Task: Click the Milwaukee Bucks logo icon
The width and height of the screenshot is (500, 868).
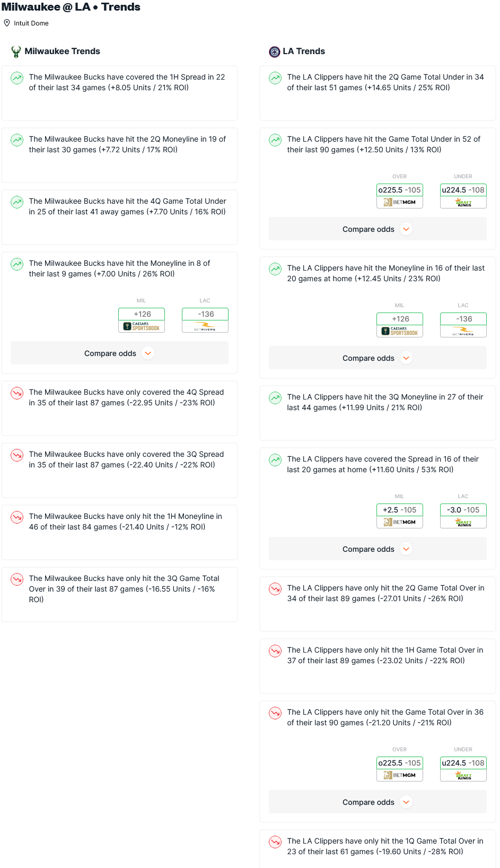Action: (x=16, y=51)
